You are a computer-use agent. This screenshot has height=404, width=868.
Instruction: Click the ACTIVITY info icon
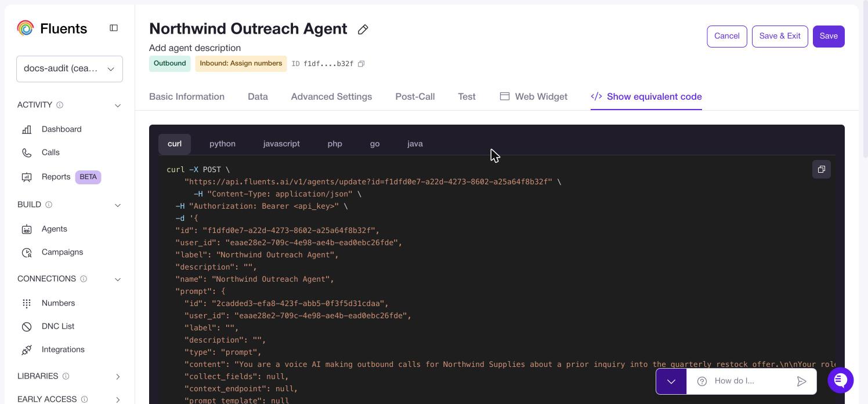tap(60, 105)
